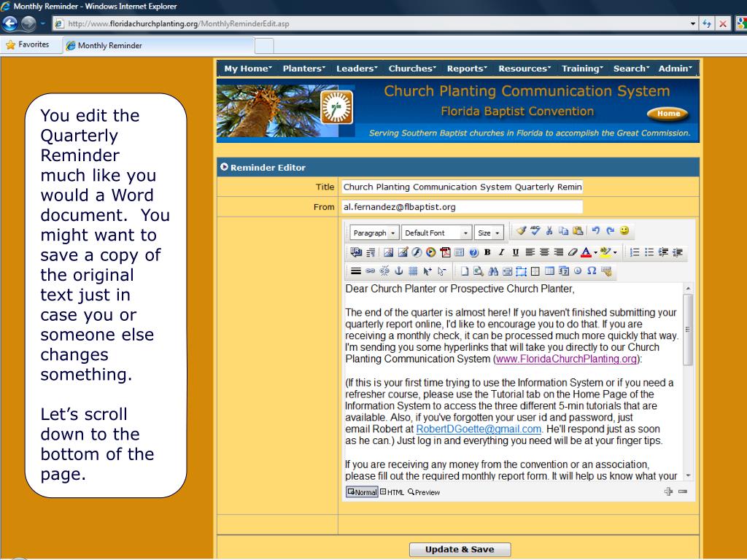
Task: Toggle the show-paragraph-marks icon beside BR
Action: (x=370, y=252)
